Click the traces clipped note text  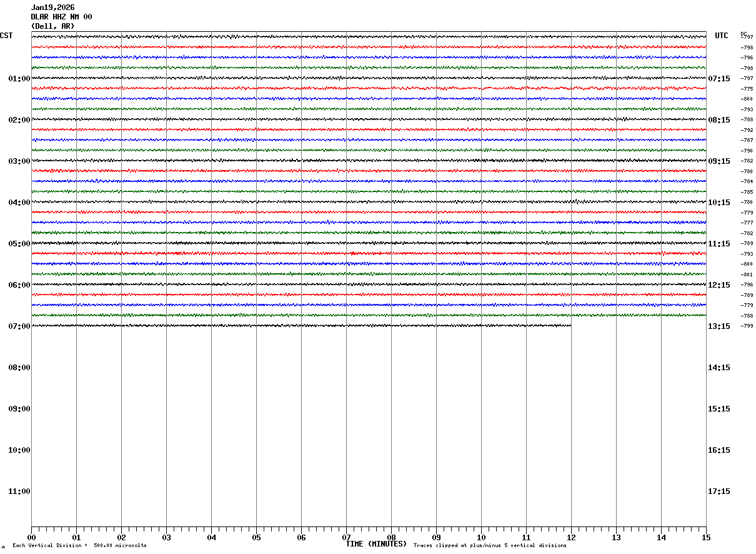(490, 546)
